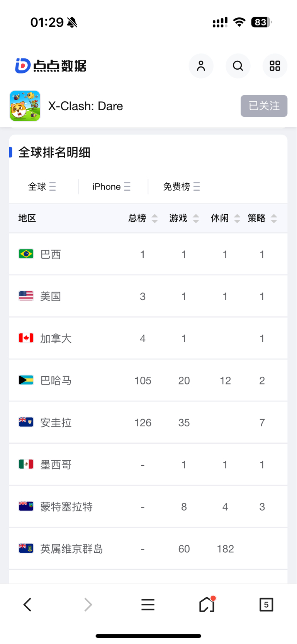Sort by 游戏 column

[x=184, y=219]
